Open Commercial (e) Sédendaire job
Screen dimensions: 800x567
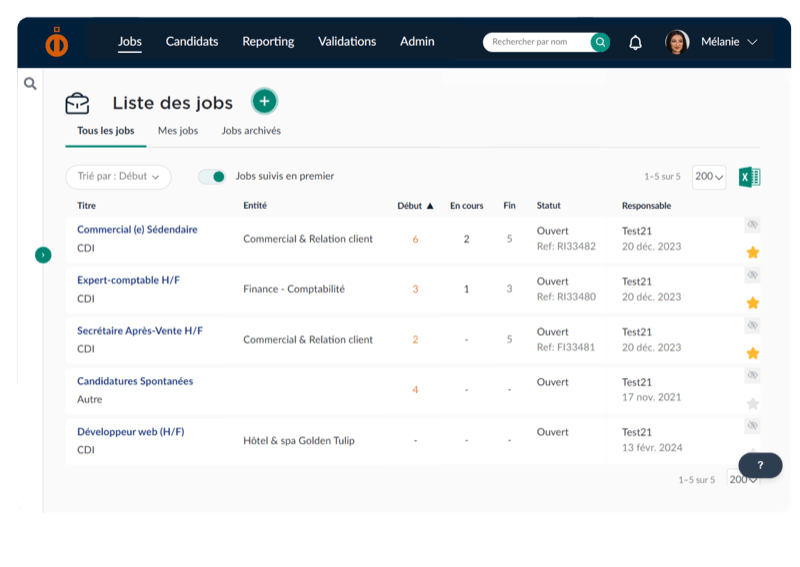pos(137,230)
